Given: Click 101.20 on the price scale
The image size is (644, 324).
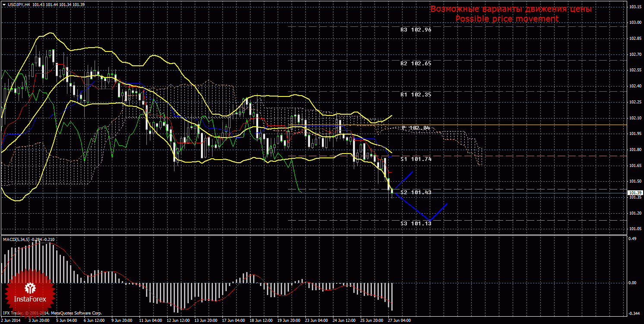Looking at the screenshot, I should (x=634, y=213).
